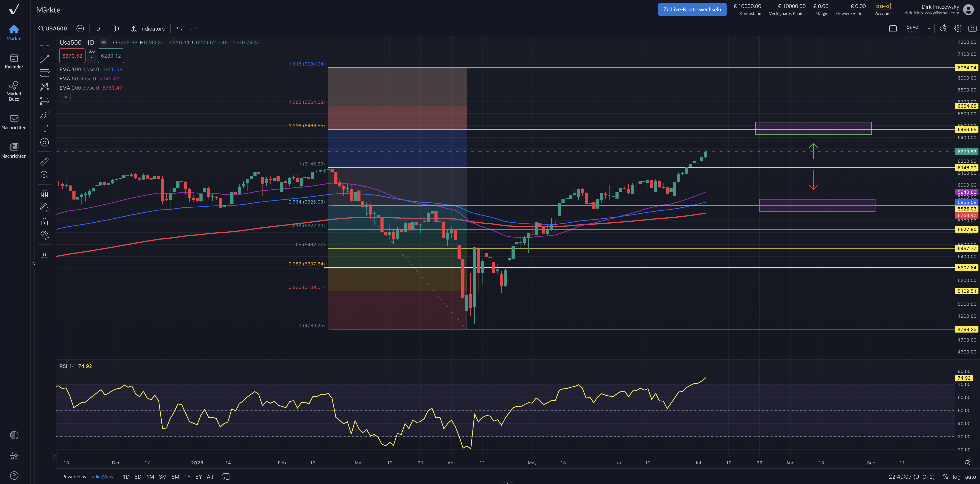Collapse the EMA indicators legend arrow
980x484 pixels.
point(65,97)
